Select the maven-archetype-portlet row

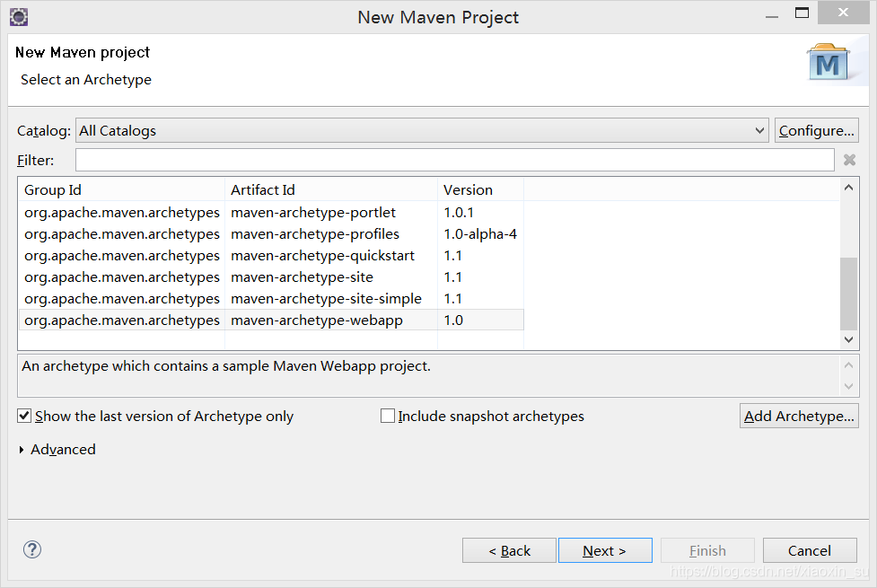point(271,213)
